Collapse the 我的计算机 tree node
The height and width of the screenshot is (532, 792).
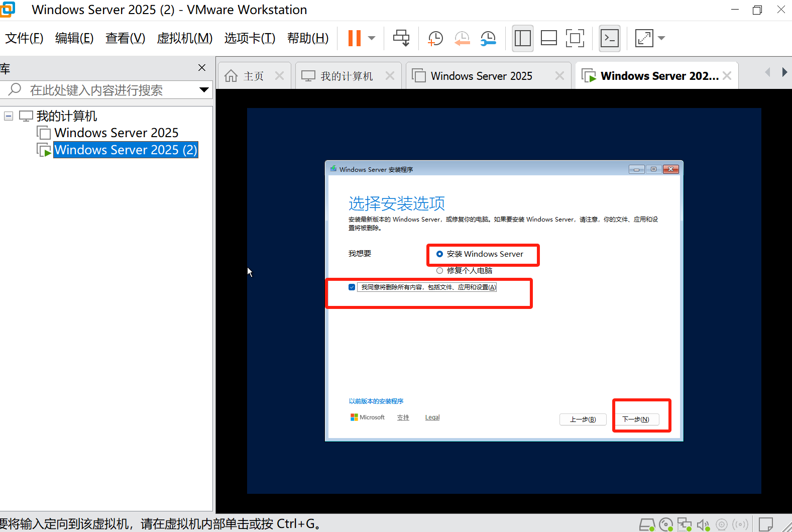point(9,116)
